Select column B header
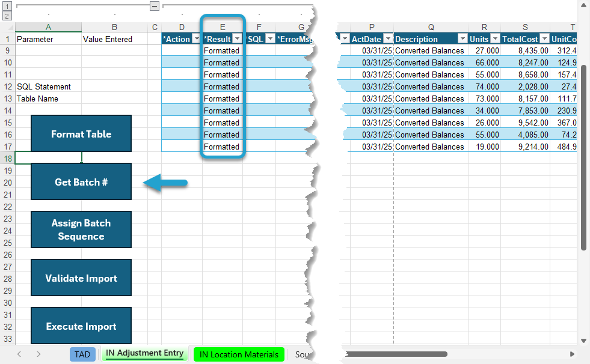 click(x=114, y=27)
